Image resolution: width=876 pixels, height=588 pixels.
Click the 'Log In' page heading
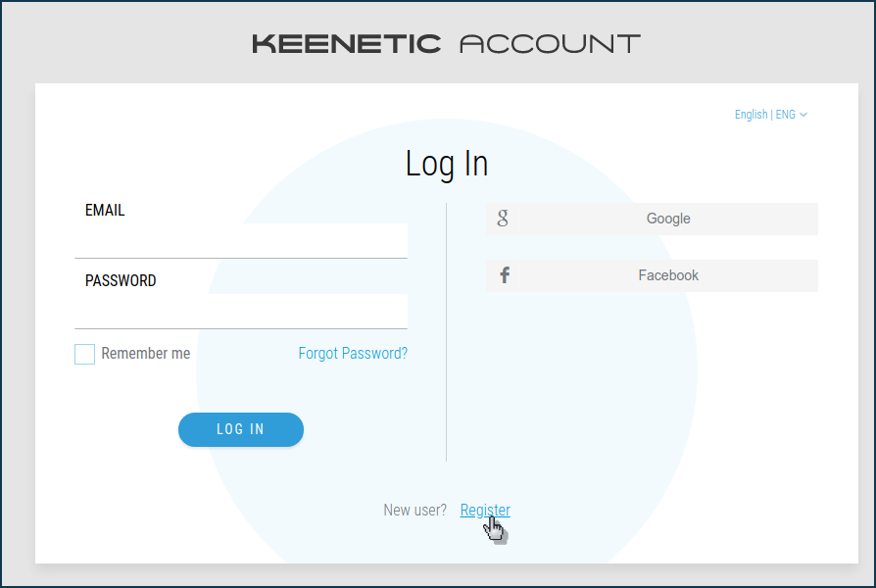tap(447, 164)
